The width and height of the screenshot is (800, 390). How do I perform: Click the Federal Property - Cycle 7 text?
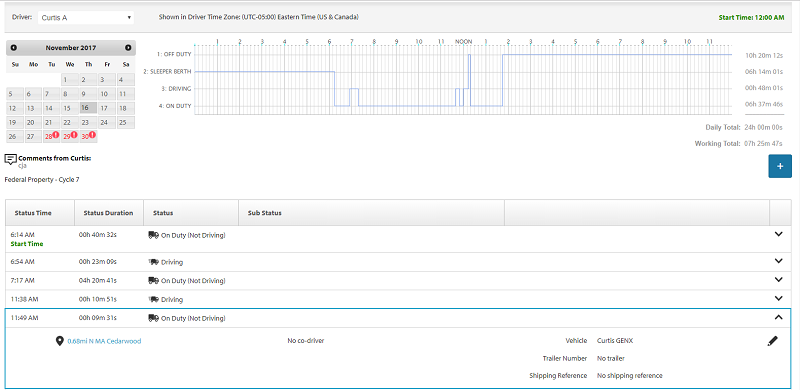click(x=42, y=180)
